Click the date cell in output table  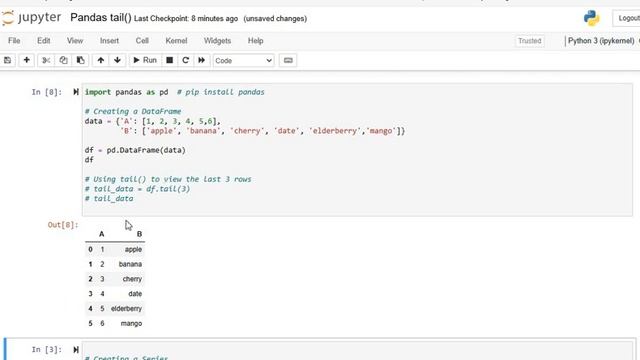[x=135, y=294]
